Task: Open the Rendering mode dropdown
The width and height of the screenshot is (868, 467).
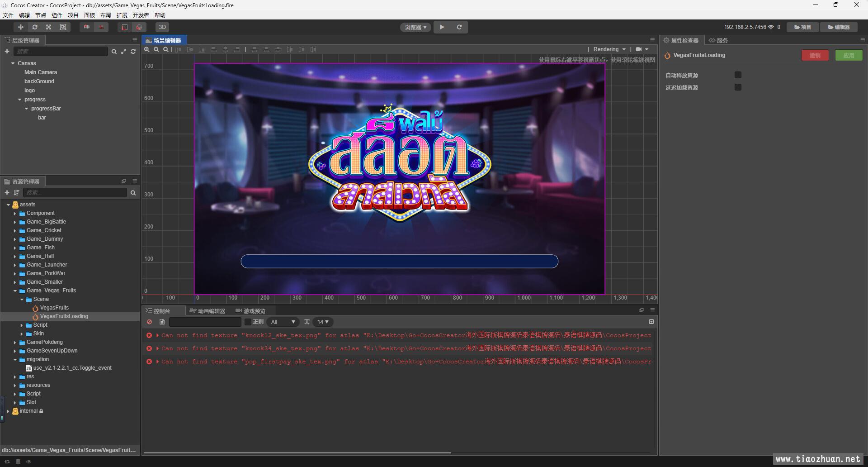Action: pyautogui.click(x=609, y=49)
